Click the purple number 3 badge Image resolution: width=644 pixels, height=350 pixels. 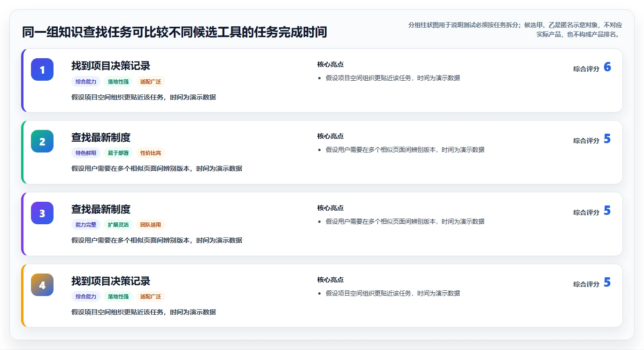pyautogui.click(x=42, y=213)
